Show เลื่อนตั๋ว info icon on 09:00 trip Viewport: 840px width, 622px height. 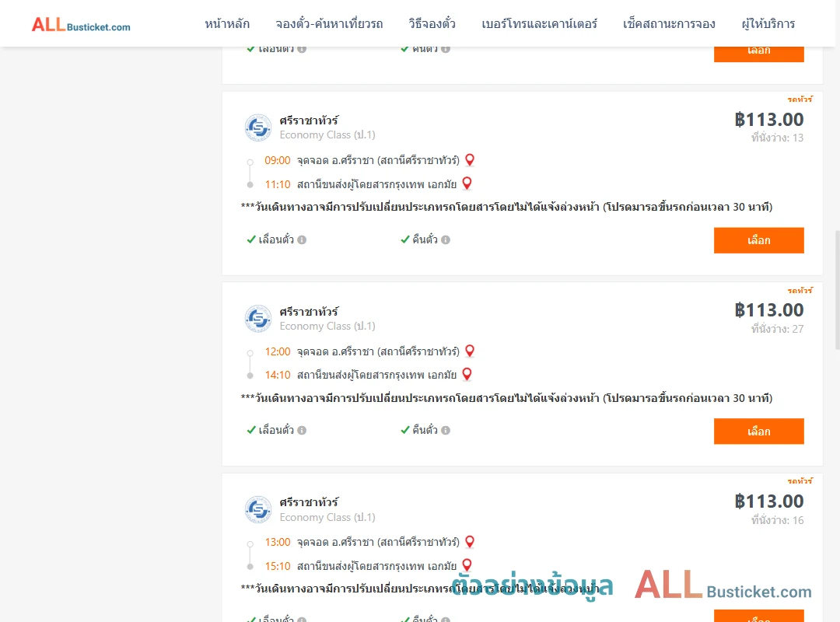[302, 240]
